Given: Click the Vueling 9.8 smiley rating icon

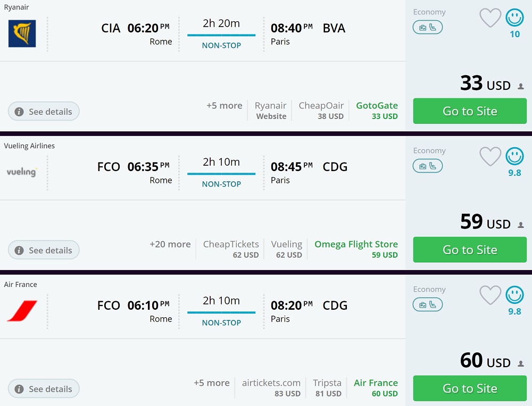Looking at the screenshot, I should click(514, 156).
